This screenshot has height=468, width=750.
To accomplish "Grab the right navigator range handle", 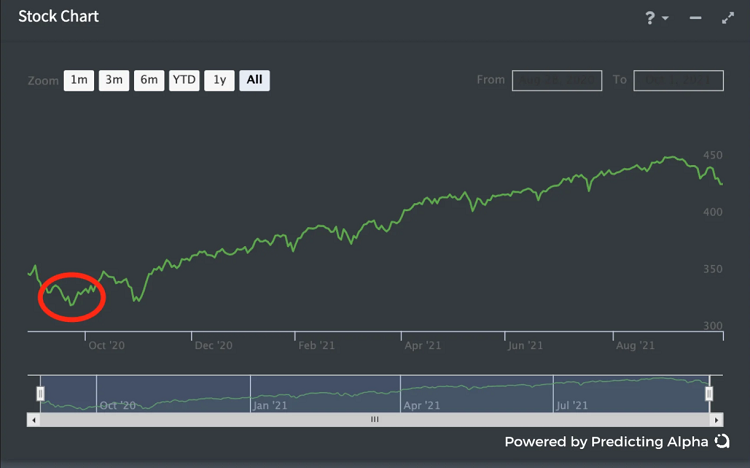I will click(x=709, y=393).
